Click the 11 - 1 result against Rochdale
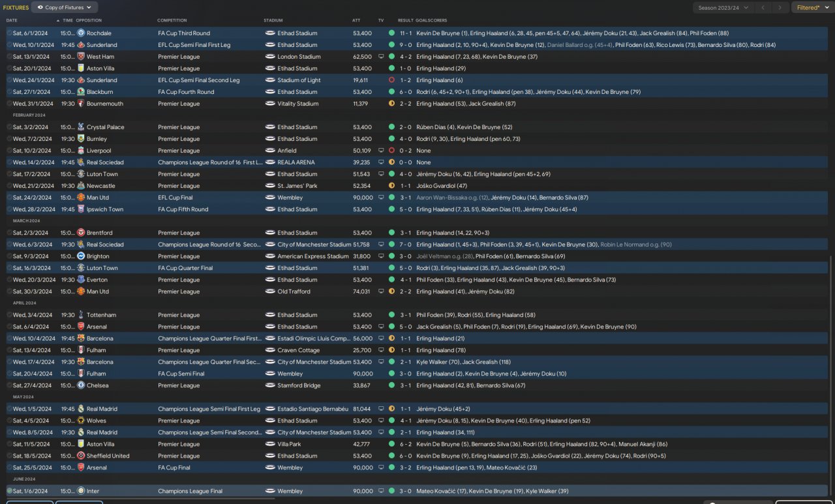 [405, 33]
